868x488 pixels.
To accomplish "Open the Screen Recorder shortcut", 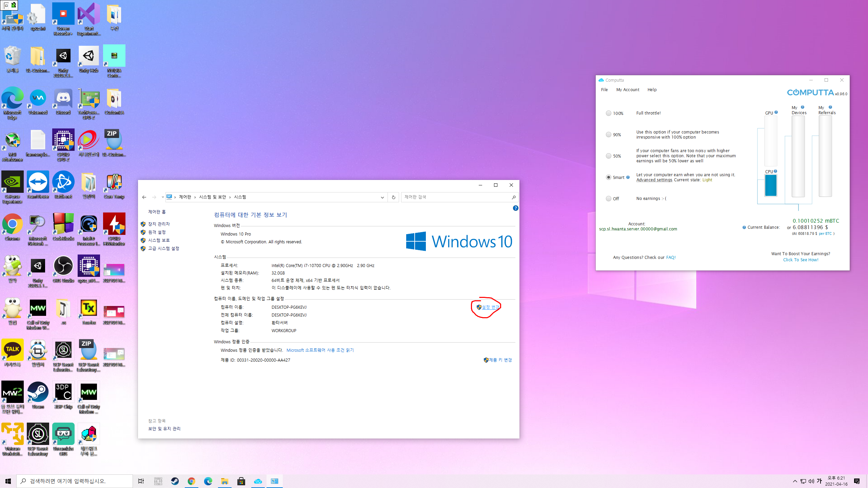I will pos(63,20).
